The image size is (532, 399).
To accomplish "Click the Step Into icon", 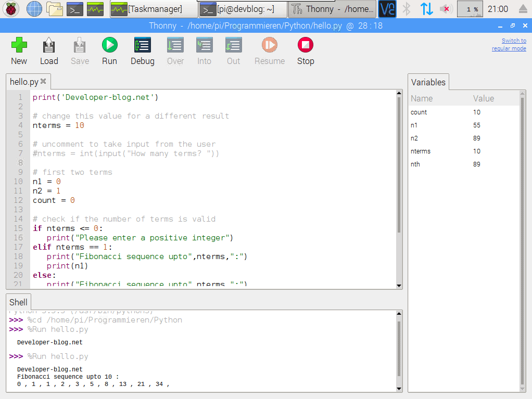I will click(204, 46).
